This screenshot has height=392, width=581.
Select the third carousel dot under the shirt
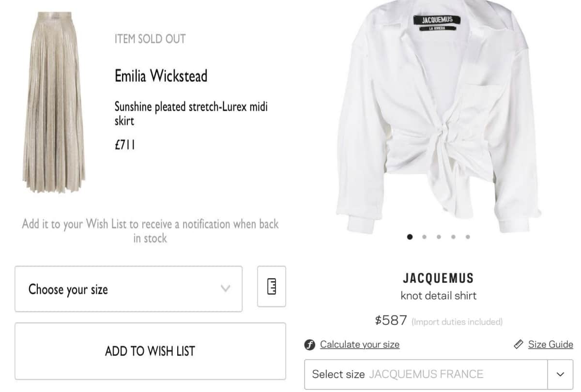click(439, 237)
